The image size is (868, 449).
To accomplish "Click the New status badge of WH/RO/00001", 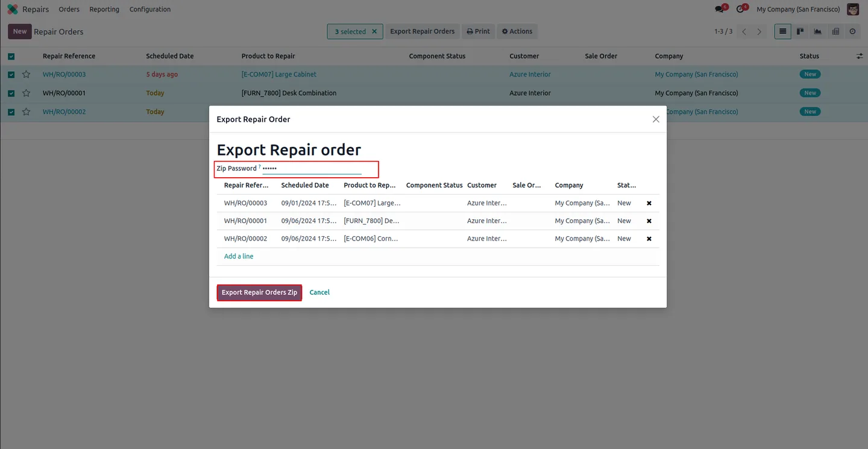I will pos(810,93).
